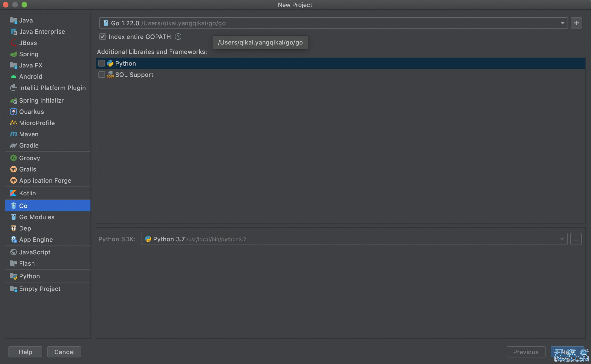Add a new Go SDK with plus button
591x364 pixels.
[576, 23]
